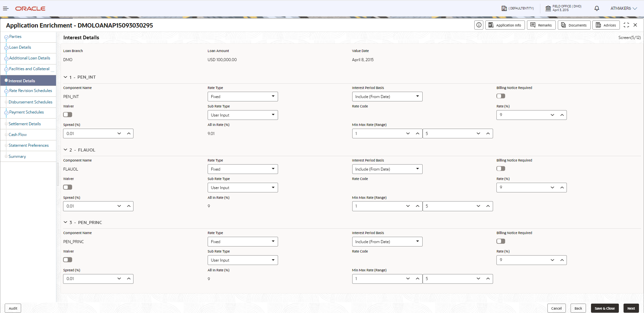Screen dimensions: 644x313
Task: Toggle PEN_INT Waiver switch
Action: pyautogui.click(x=68, y=115)
